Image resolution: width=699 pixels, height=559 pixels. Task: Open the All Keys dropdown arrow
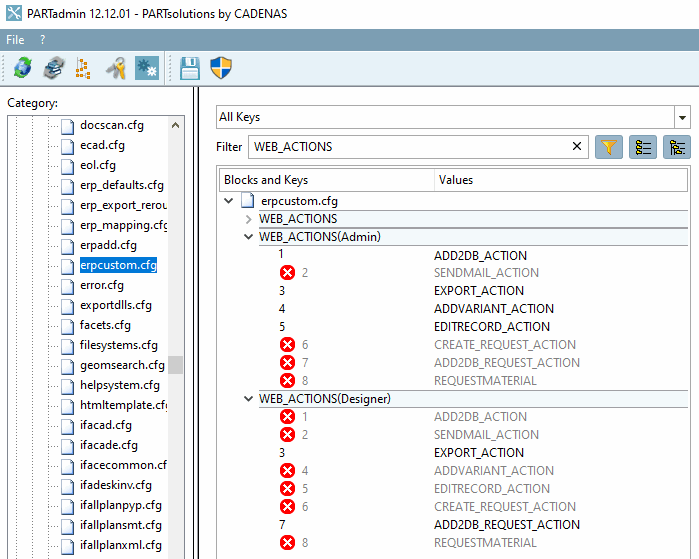[x=682, y=117]
